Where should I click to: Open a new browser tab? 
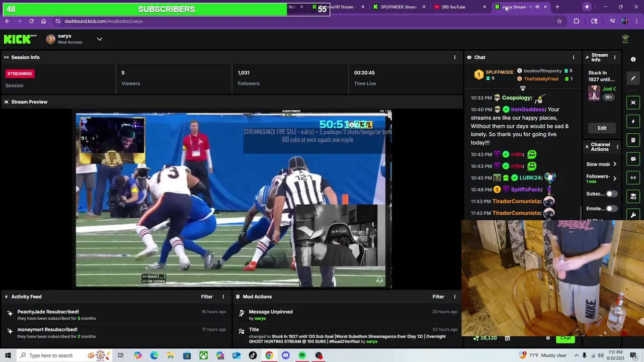coord(557,7)
